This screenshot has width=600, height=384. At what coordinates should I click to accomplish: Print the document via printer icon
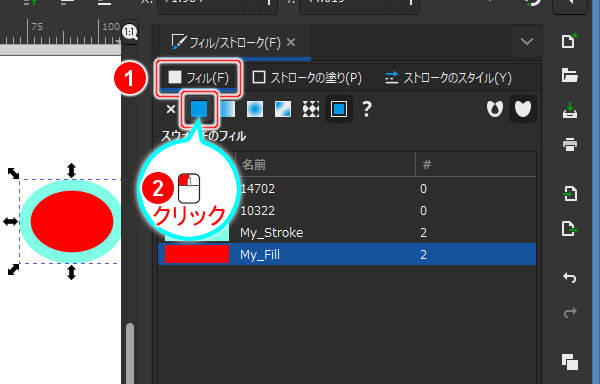pyautogui.click(x=569, y=145)
